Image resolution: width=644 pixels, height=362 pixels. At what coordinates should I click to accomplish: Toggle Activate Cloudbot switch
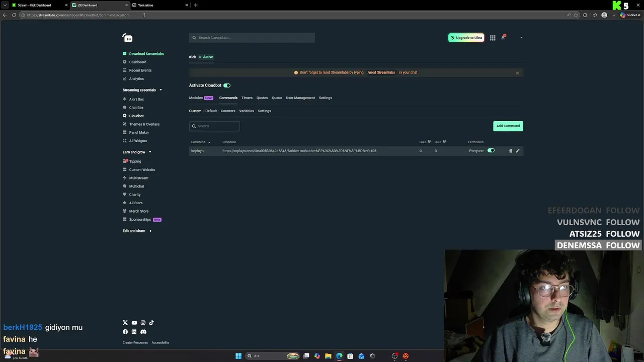pyautogui.click(x=227, y=85)
